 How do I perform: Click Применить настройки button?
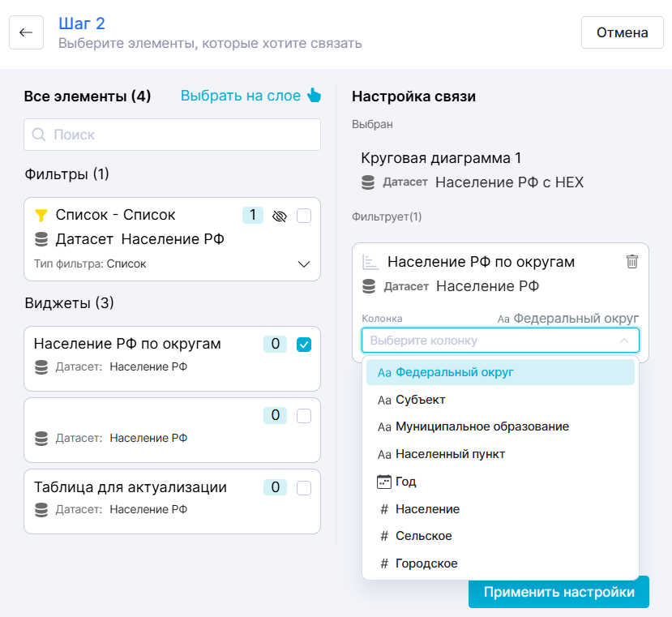coord(559,592)
